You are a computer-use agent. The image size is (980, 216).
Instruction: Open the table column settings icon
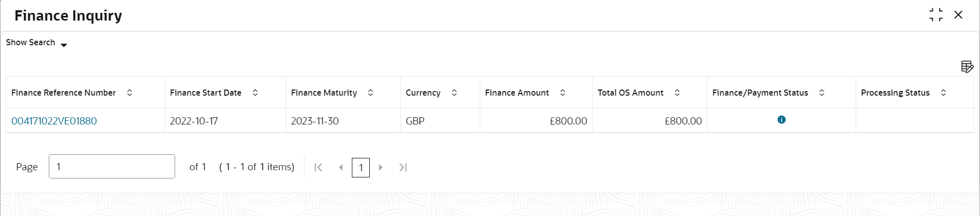click(x=967, y=67)
